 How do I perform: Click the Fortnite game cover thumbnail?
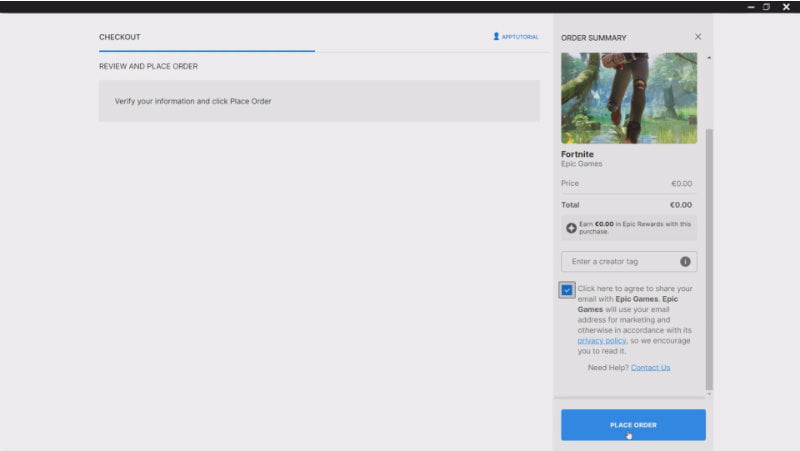pos(629,98)
